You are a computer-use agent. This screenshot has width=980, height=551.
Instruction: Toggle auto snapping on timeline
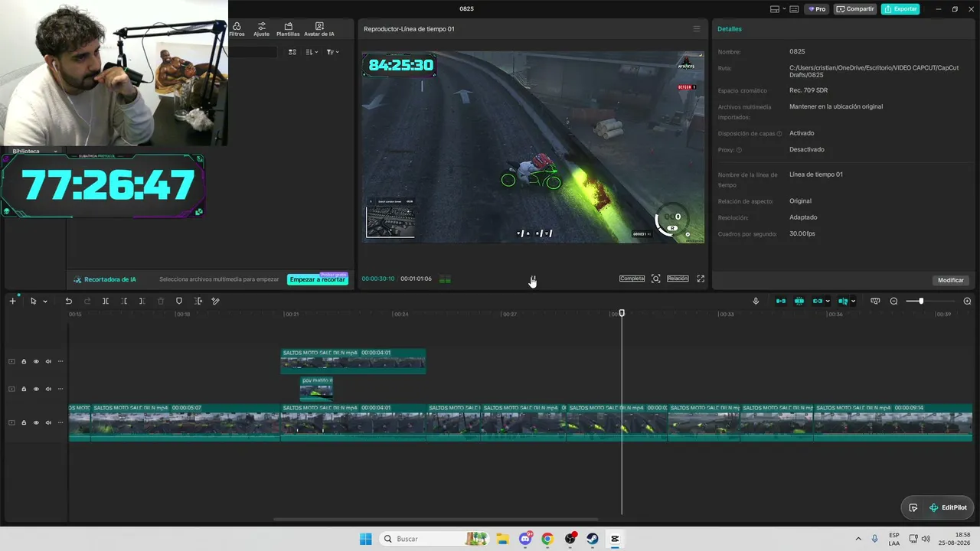pos(799,301)
